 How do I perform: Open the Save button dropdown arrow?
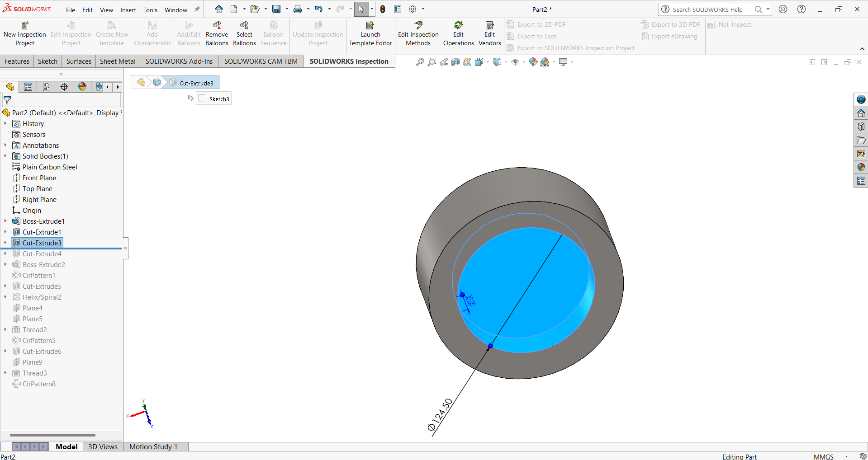tap(287, 9)
